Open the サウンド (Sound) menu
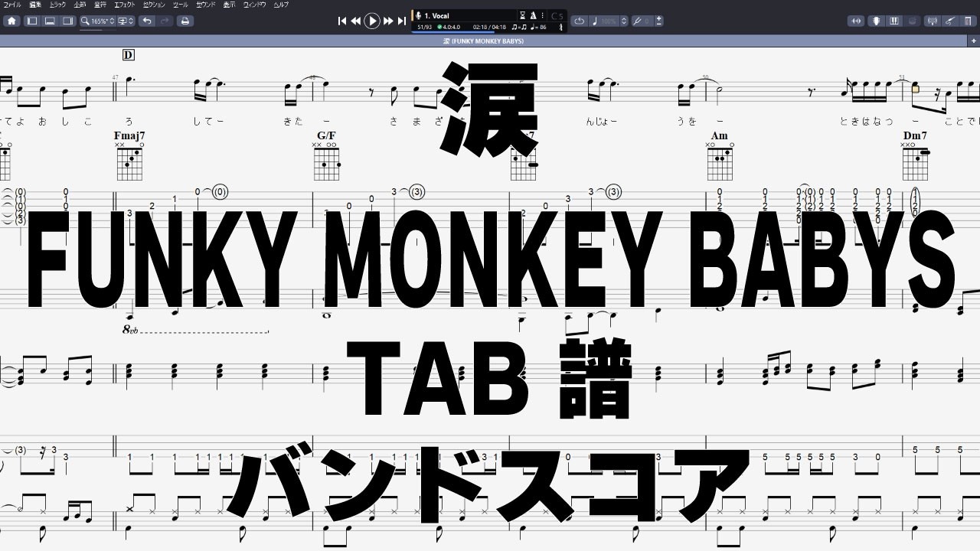This screenshot has height=551, width=980. (205, 5)
